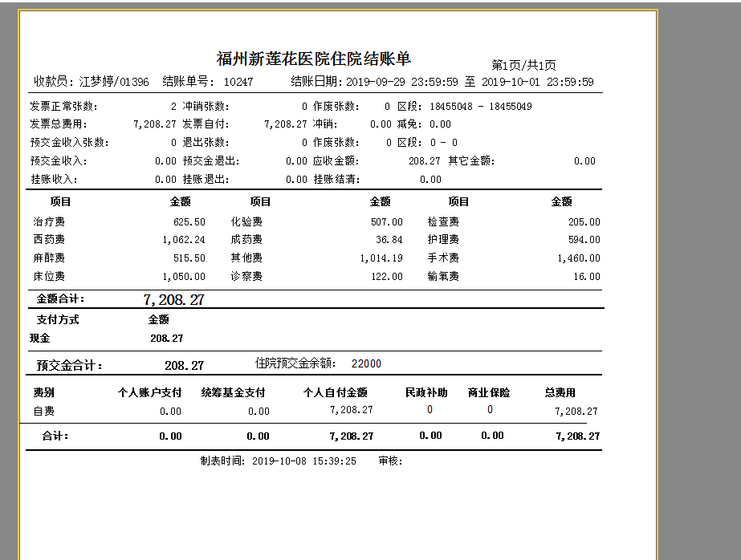Click 手术费 item label
The image size is (741, 560).
(443, 258)
